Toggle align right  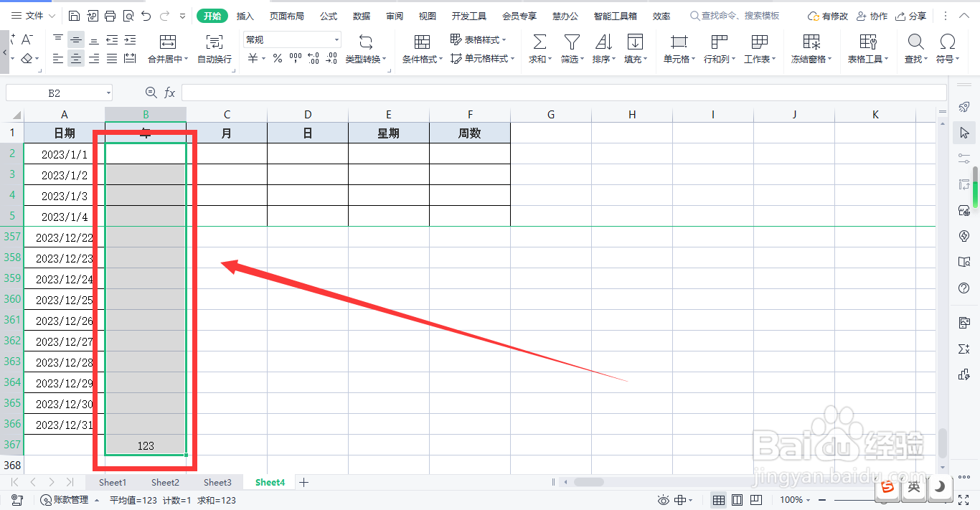click(94, 59)
